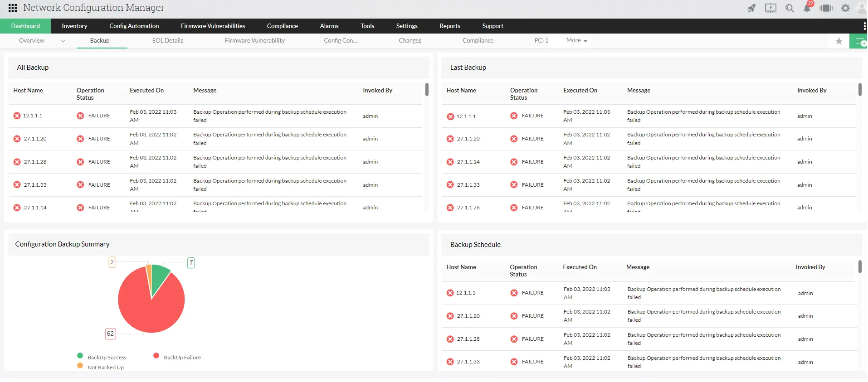Click Invoked By header in Last Backup
The height and width of the screenshot is (382, 868).
(812, 90)
